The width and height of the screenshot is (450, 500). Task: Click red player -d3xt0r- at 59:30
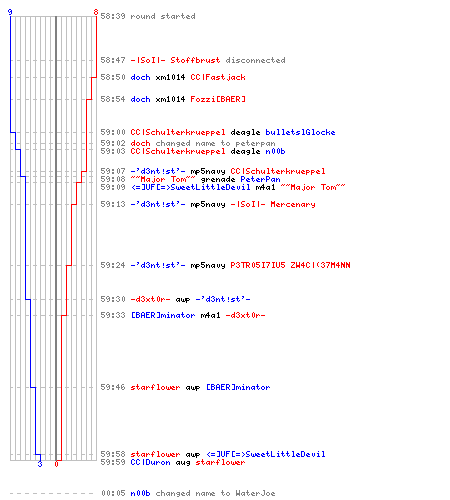pos(150,299)
